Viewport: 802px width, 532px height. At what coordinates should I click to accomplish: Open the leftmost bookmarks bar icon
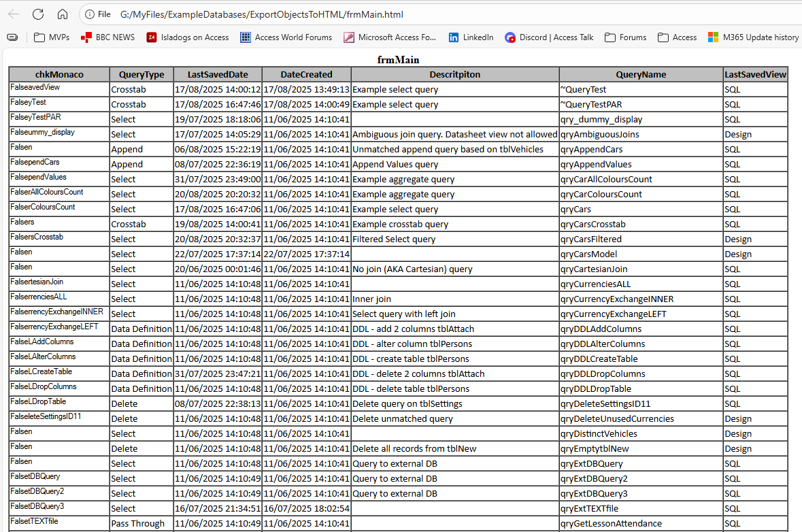pos(12,37)
